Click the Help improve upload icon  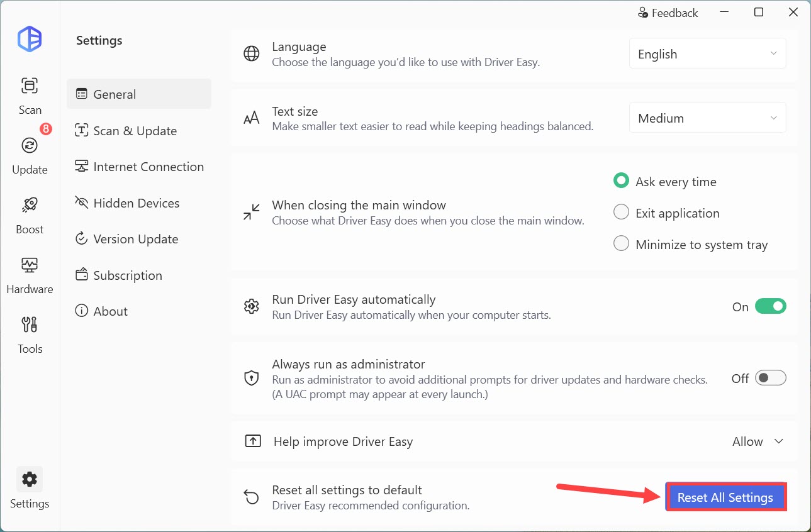tap(252, 441)
